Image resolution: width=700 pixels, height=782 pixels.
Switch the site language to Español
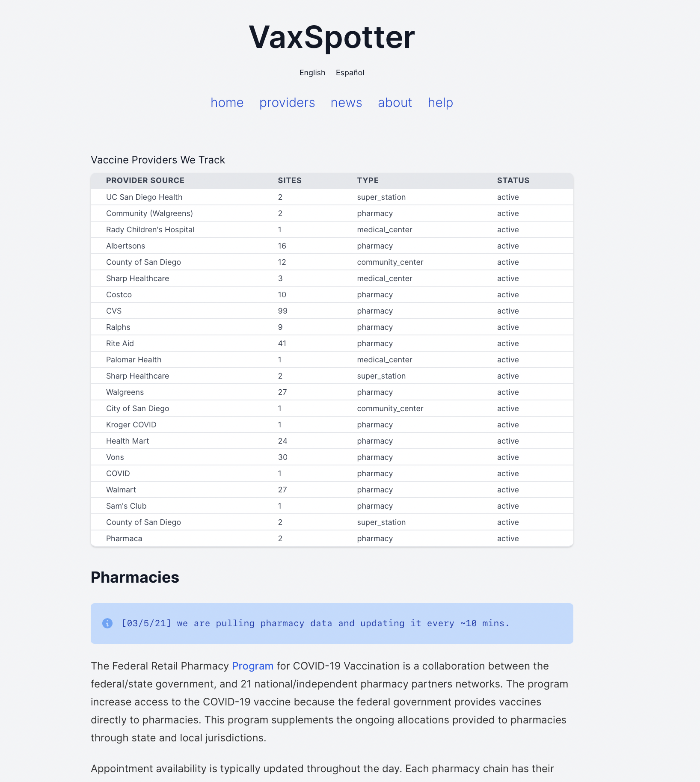350,72
